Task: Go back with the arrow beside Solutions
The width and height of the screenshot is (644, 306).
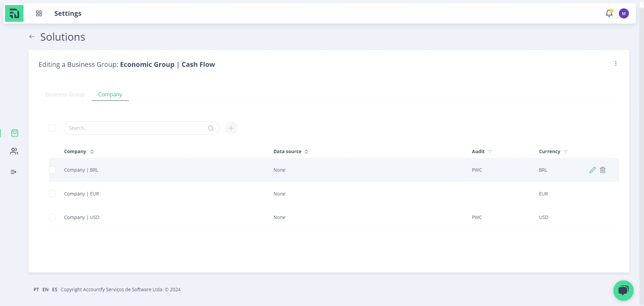Action: [32, 37]
